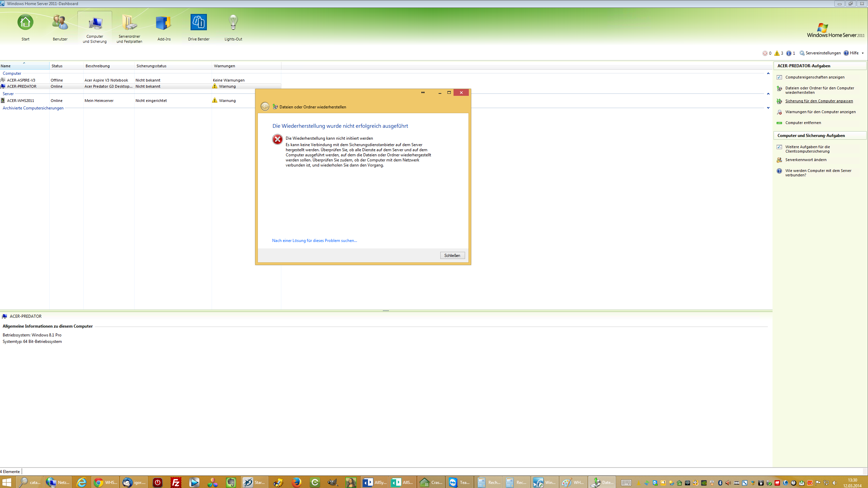This screenshot has width=868, height=488.
Task: Click the Schließen button in the dialog
Action: 452,255
